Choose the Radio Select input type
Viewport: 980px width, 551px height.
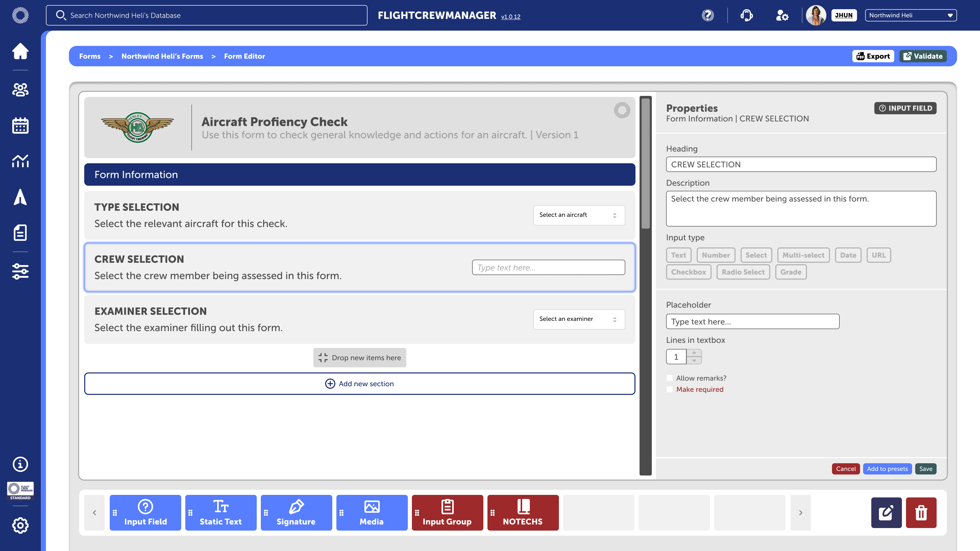pos(743,272)
